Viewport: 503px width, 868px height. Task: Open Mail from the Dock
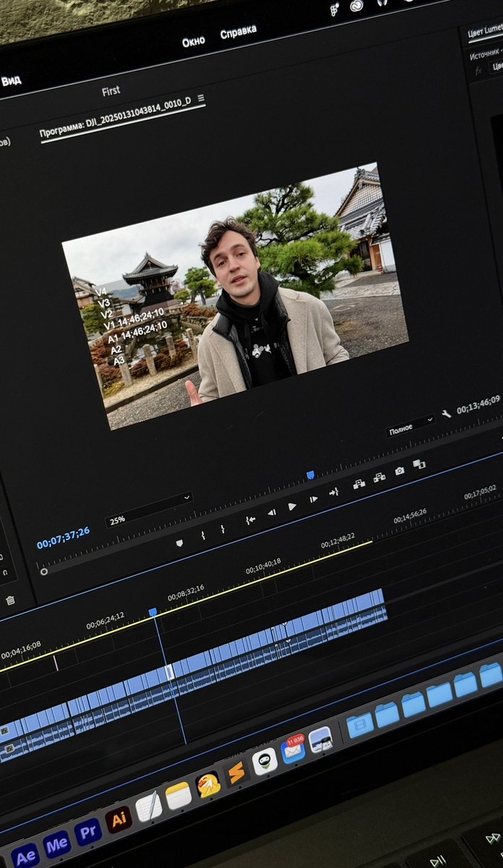[293, 750]
